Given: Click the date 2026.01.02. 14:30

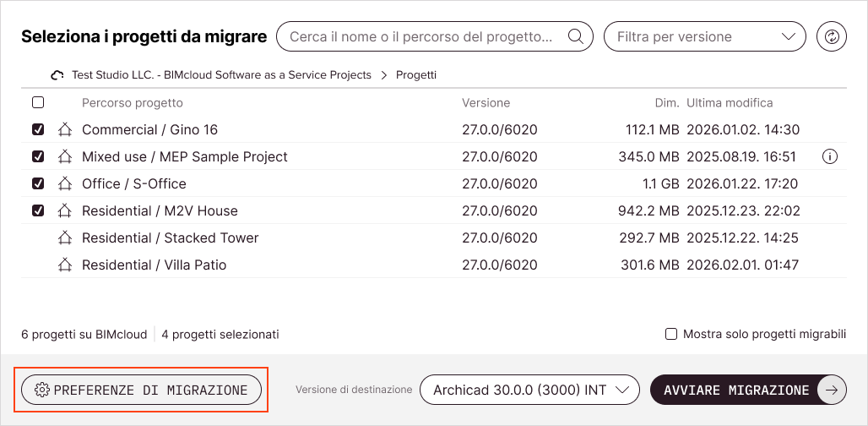Looking at the screenshot, I should point(743,129).
